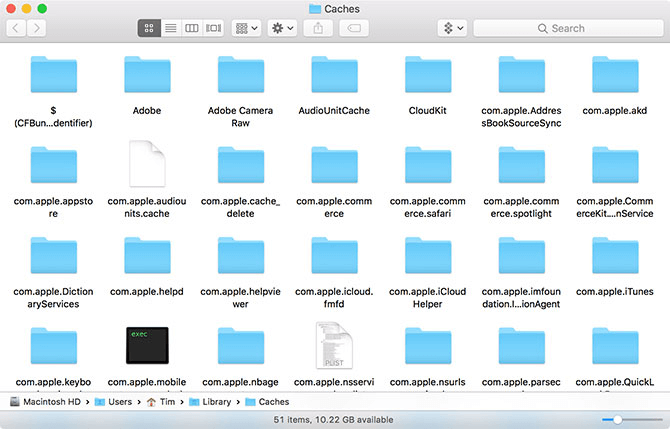Select the AudioUnitCache folder
The height and width of the screenshot is (429, 670).
[334, 74]
